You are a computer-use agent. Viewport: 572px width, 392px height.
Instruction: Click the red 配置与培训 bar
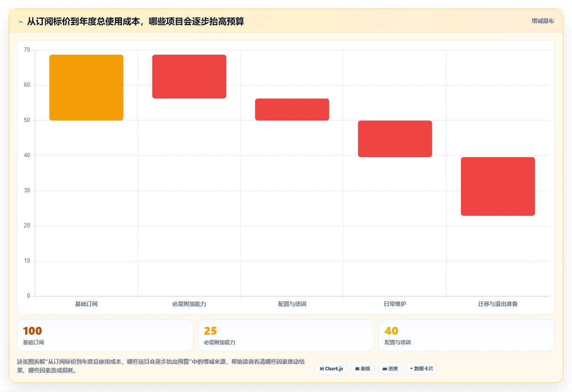[292, 109]
